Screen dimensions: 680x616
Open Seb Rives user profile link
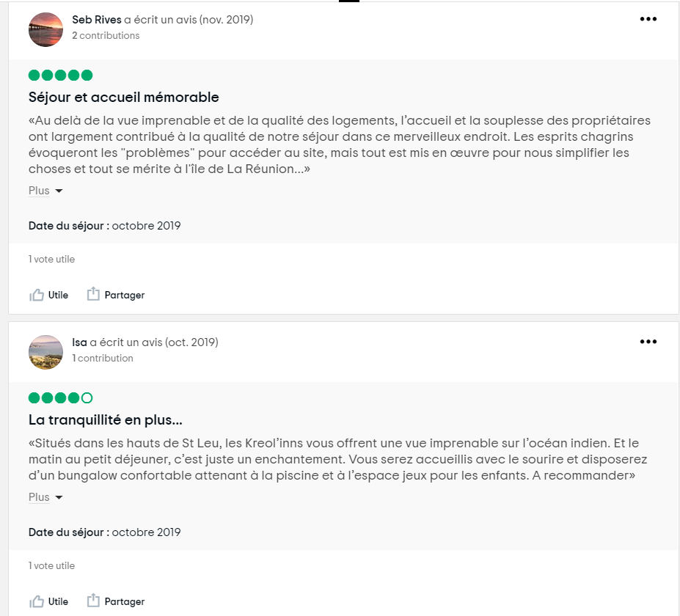(97, 20)
